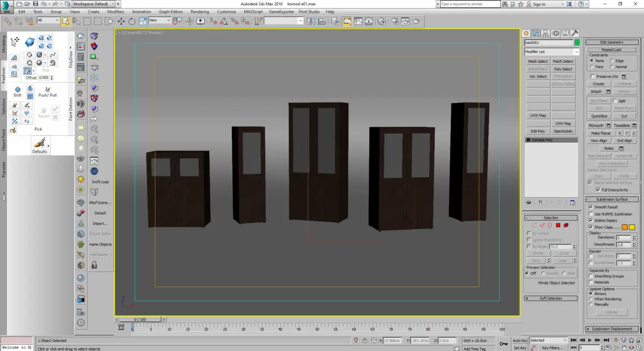Expand the Subdivision Displacement rollout
Image resolution: width=644 pixels, height=351 pixels.
(611, 329)
